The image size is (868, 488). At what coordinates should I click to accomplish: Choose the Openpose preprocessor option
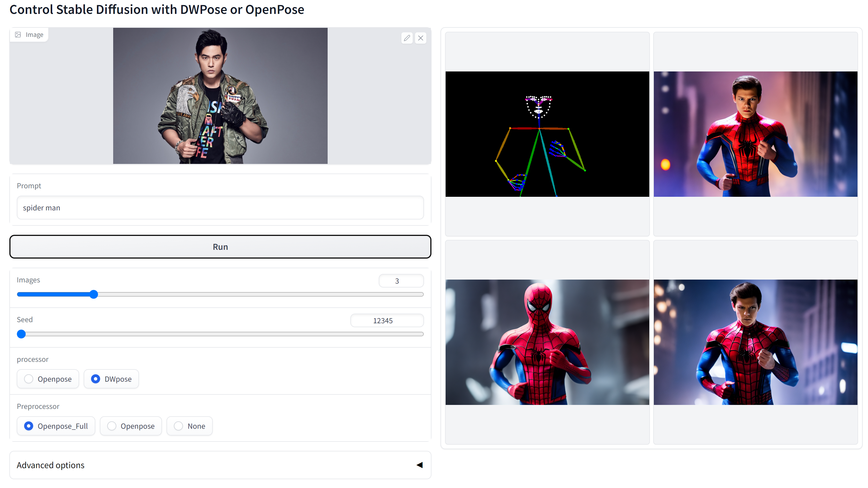tap(112, 426)
